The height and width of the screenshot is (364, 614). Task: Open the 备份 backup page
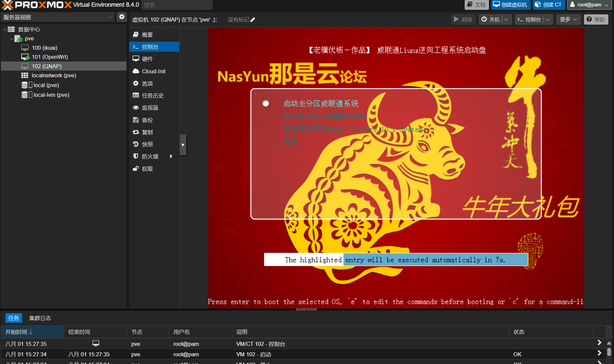coord(154,120)
